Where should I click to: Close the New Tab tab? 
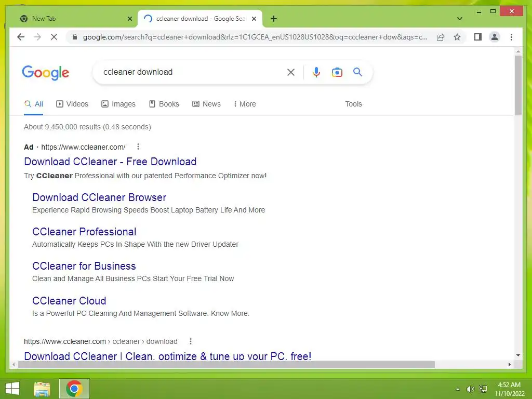click(x=129, y=19)
